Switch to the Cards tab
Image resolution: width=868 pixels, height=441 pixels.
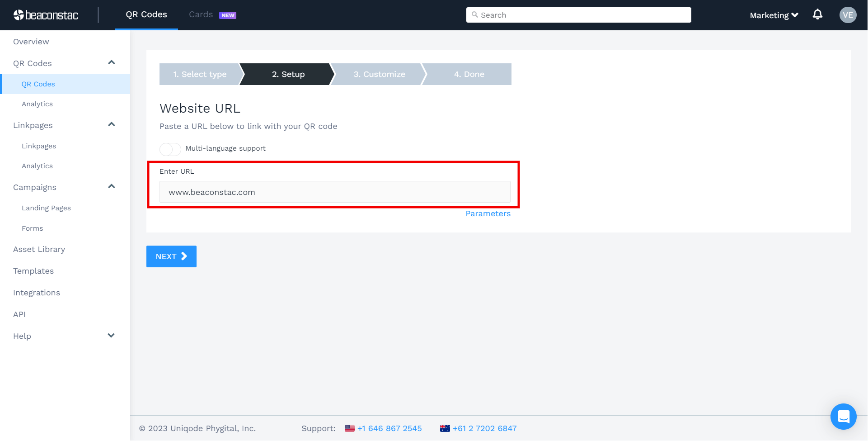point(201,14)
